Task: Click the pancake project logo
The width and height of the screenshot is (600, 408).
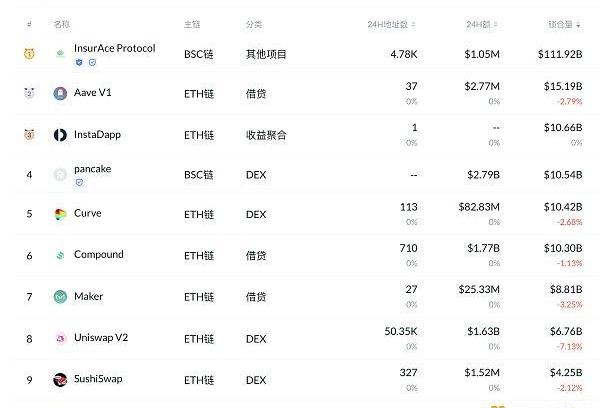Action: (60, 175)
